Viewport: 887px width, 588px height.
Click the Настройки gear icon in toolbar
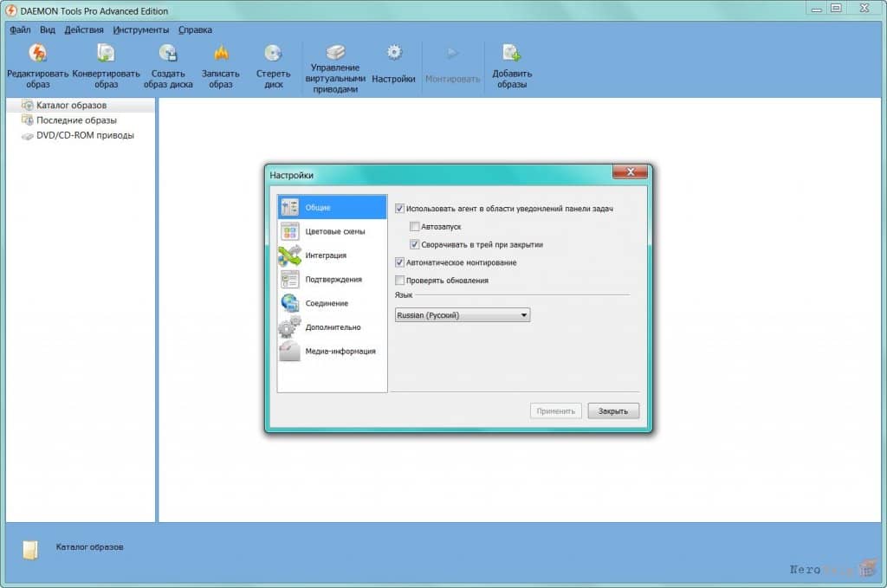pos(394,53)
